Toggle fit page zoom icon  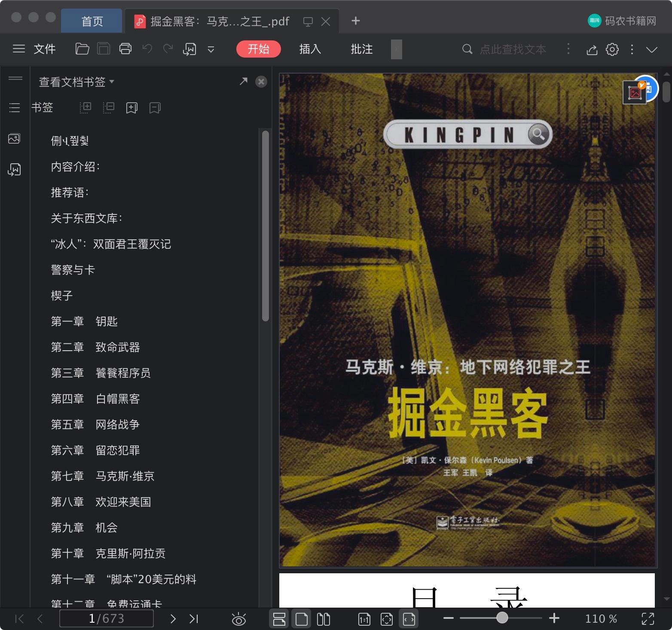click(387, 619)
